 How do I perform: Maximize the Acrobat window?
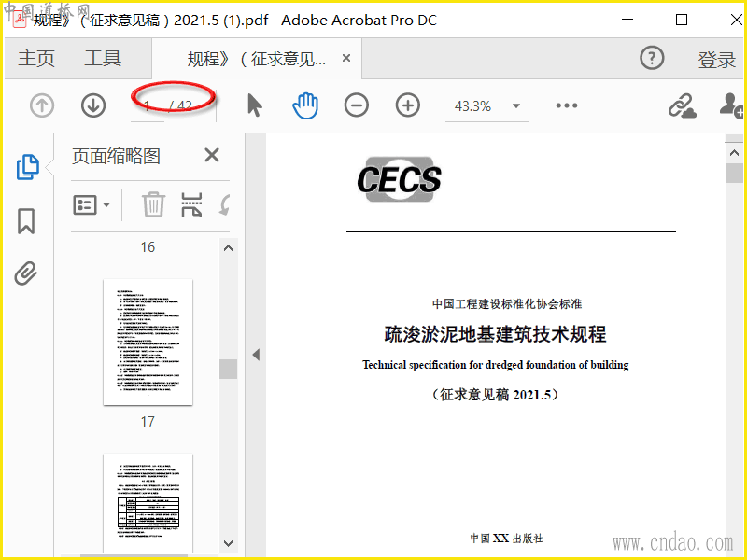[682, 20]
